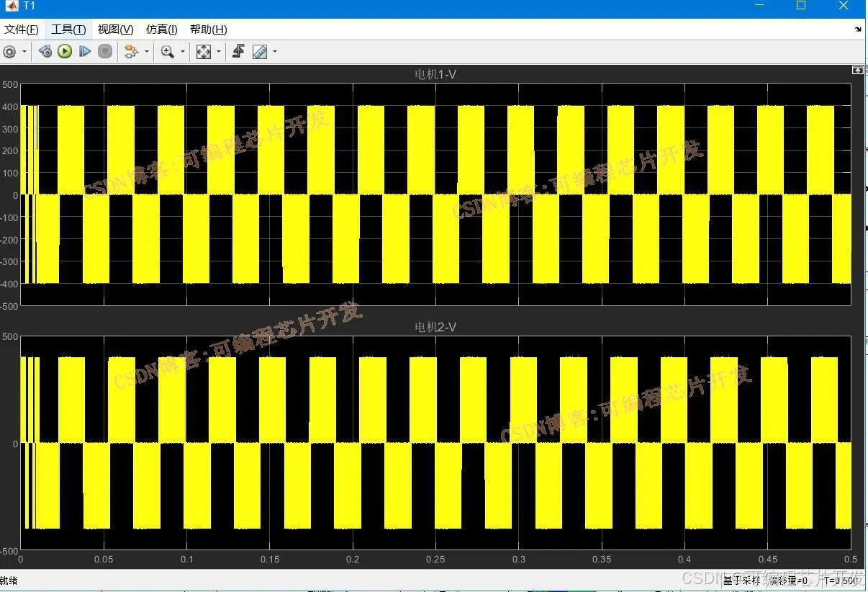This screenshot has width=868, height=592.
Task: Open the 文件(F) menu
Action: (x=22, y=30)
